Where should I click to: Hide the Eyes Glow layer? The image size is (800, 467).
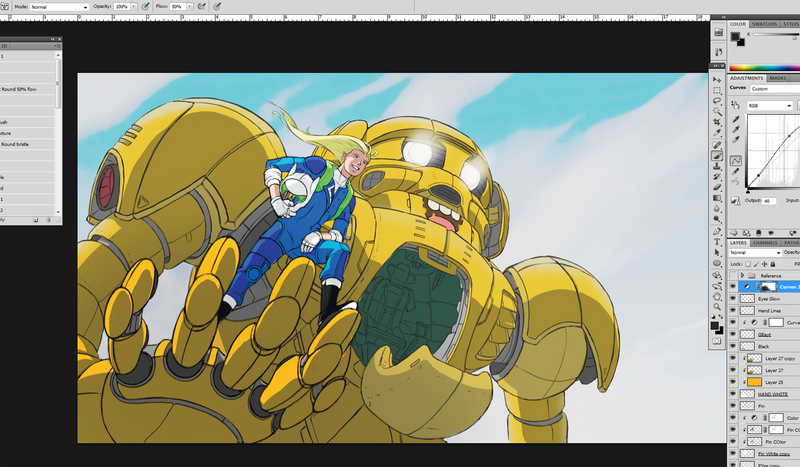click(x=733, y=299)
